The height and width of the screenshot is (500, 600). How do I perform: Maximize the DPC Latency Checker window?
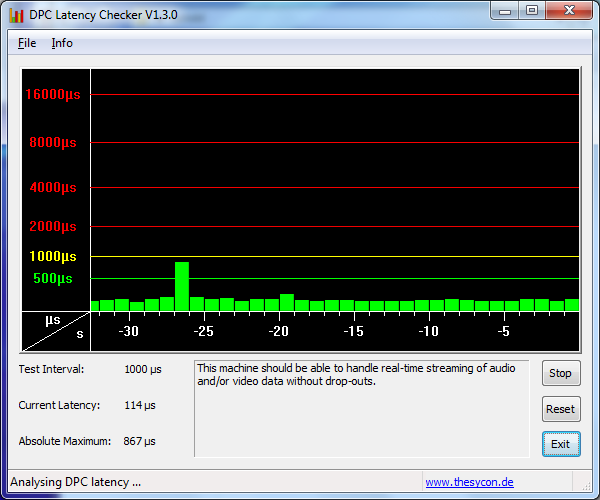pos(532,10)
